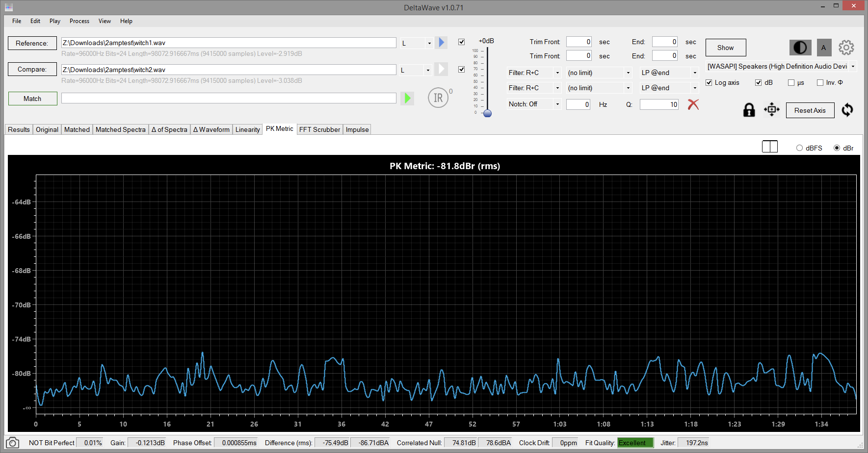
Task: Open the Notch: Off dropdown
Action: 534,104
